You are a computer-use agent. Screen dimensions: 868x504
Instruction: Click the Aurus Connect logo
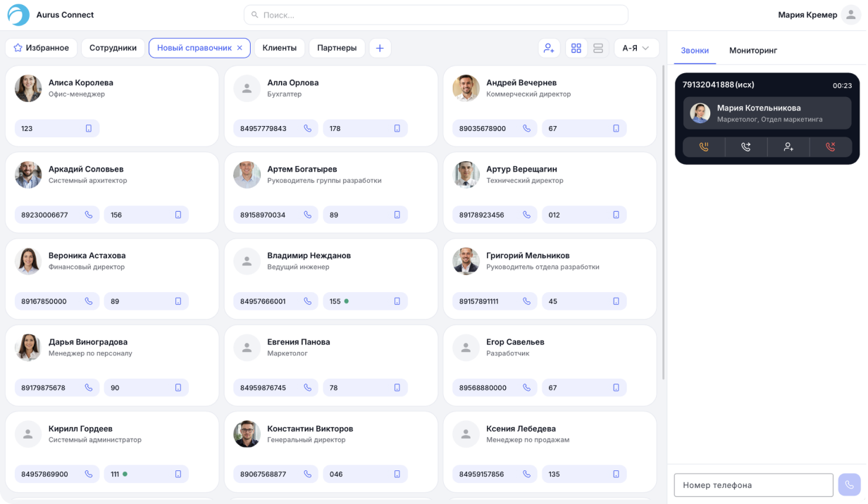click(18, 15)
